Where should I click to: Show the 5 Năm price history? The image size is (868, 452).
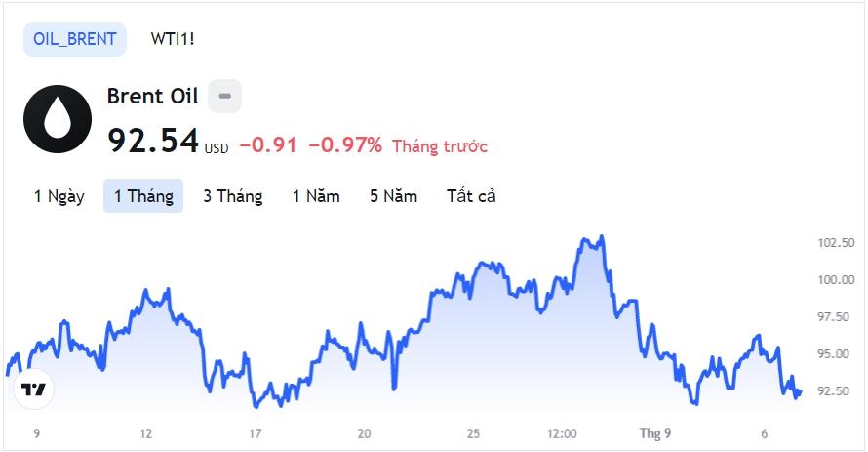point(394,196)
